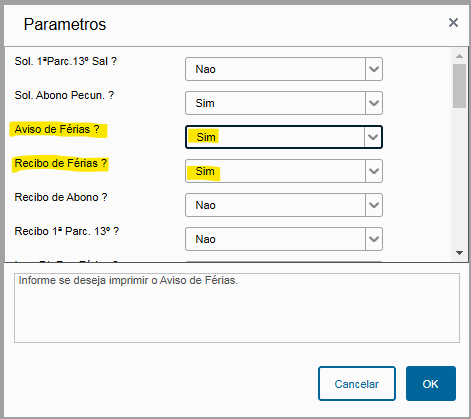This screenshot has height=419, width=471.
Task: Click the highlighted Sim in Aviso de Férias field
Action: [206, 137]
